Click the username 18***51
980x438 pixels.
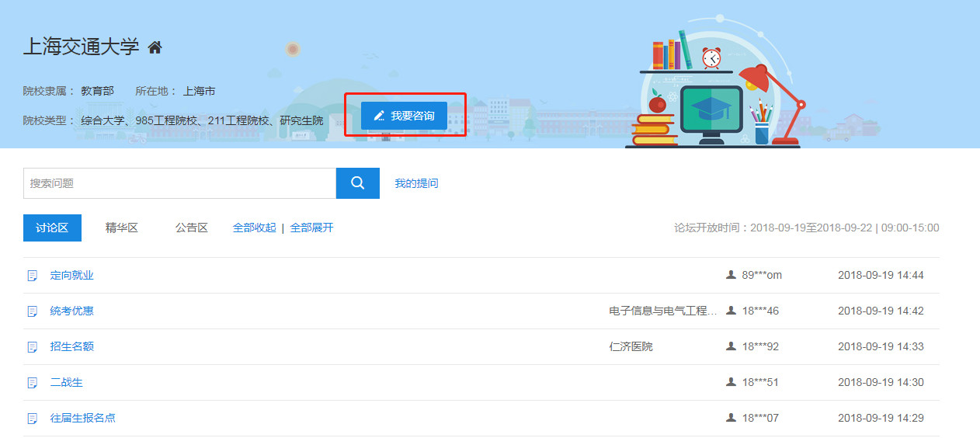pyautogui.click(x=760, y=382)
